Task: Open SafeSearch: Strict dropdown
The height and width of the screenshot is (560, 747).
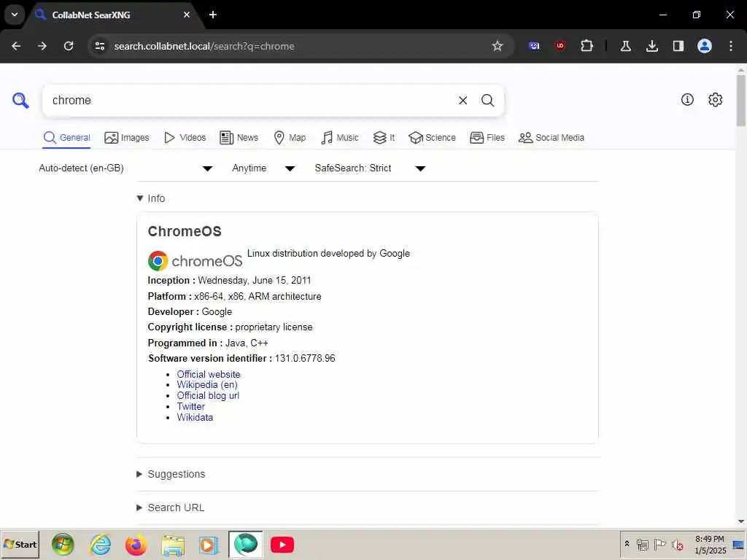Action: pyautogui.click(x=370, y=168)
